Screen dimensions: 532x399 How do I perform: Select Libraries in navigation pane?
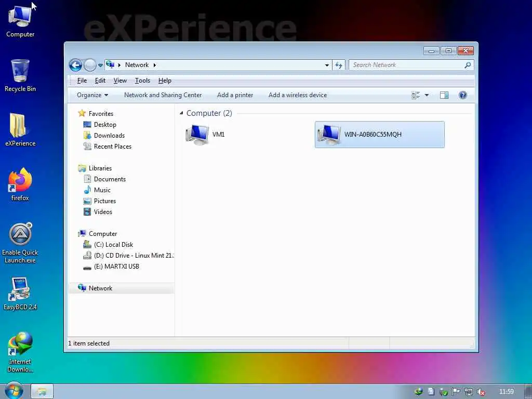tap(100, 168)
